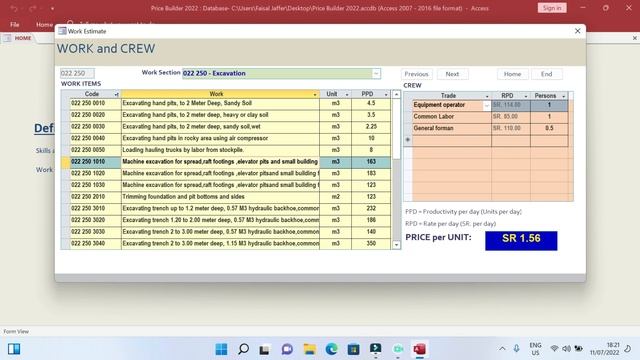Close the Work Estimate dialog
This screenshot has width=640, height=360.
point(578,31)
